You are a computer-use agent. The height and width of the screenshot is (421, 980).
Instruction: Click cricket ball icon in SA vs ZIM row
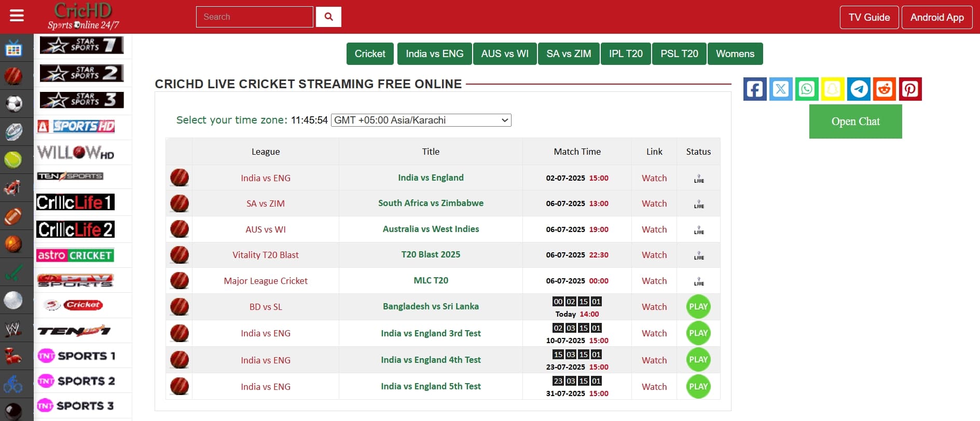180,203
